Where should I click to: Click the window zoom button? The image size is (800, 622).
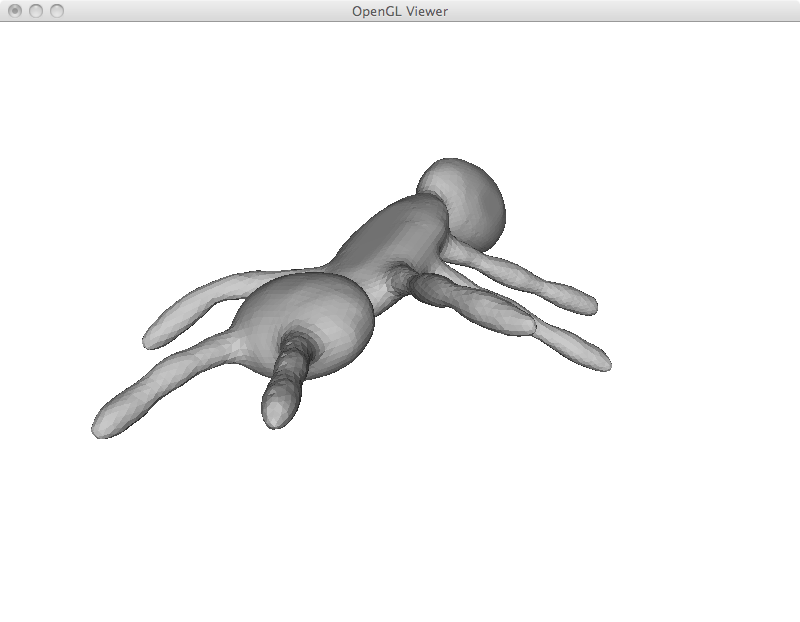57,11
